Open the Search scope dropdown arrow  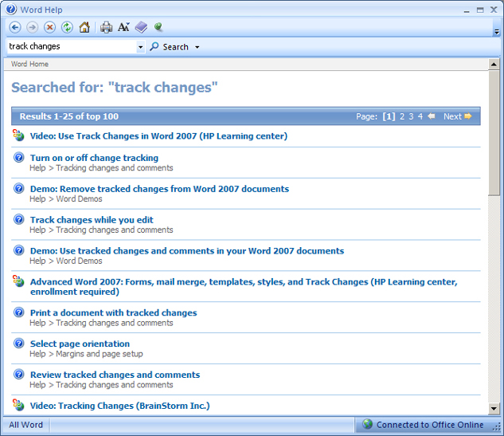[x=197, y=47]
